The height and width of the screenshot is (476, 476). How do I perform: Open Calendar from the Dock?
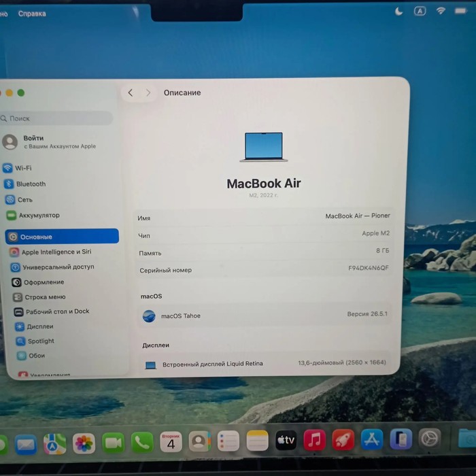coord(171,442)
